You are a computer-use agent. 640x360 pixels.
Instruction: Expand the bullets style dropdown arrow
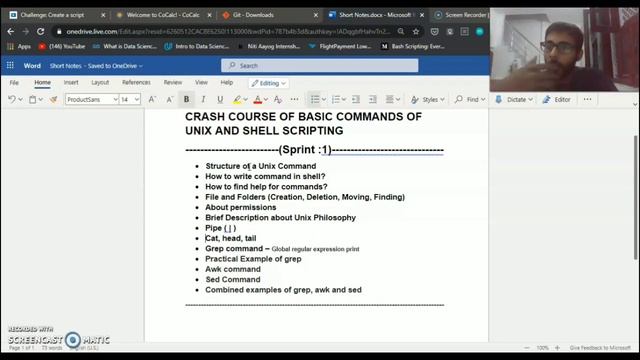pyautogui.click(x=324, y=99)
